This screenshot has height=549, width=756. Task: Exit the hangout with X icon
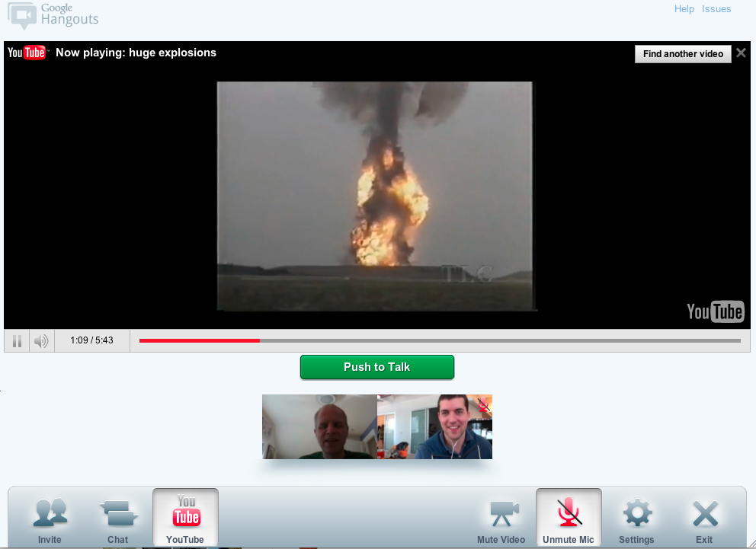click(704, 516)
